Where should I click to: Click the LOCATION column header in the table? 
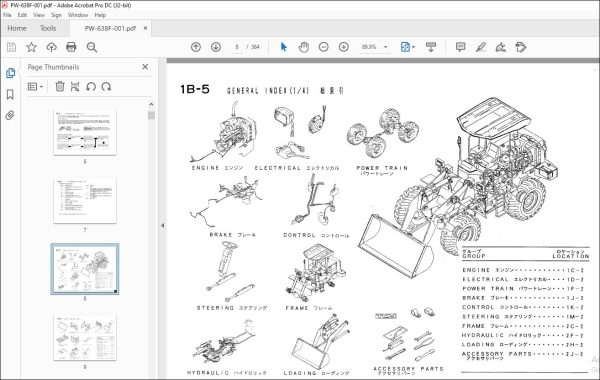click(571, 256)
